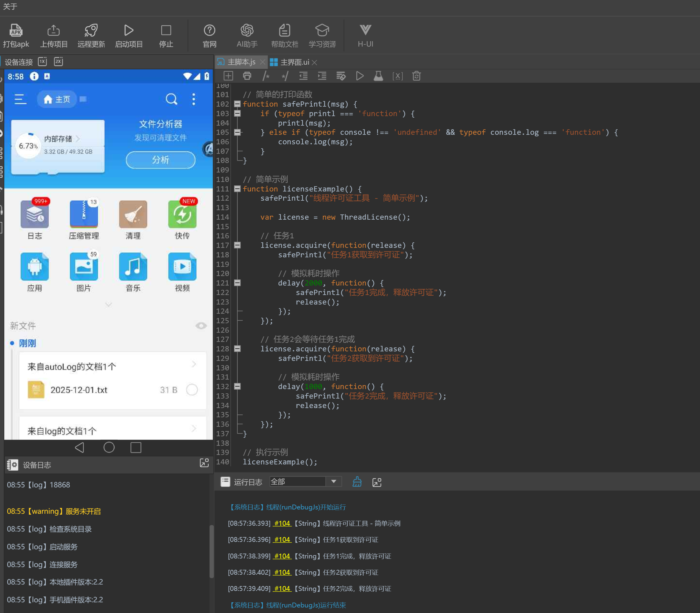
Task: Toggle the 2X device zoom button
Action: coord(59,62)
